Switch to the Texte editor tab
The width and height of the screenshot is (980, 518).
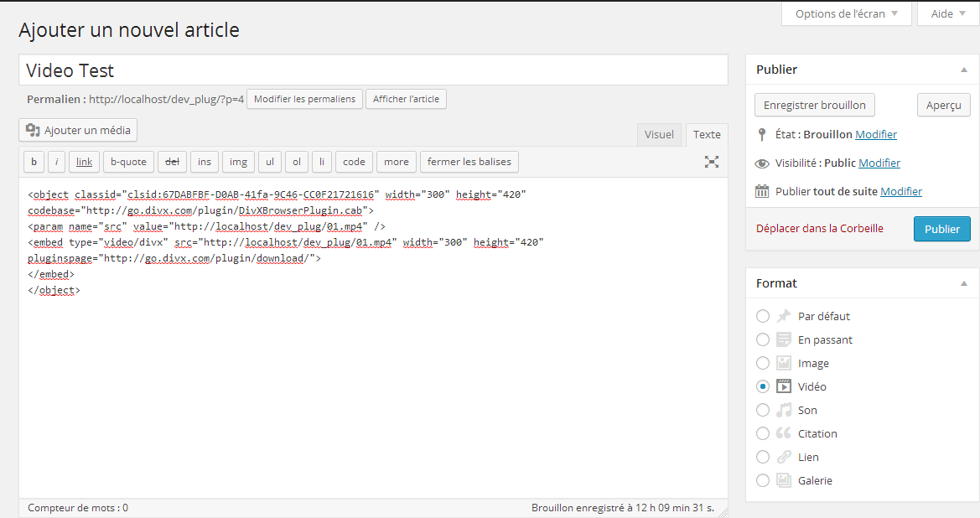tap(706, 134)
